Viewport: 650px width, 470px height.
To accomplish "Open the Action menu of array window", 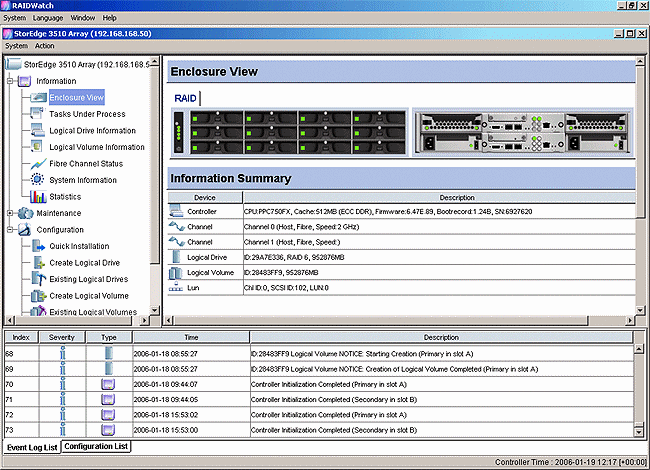I will pyautogui.click(x=44, y=46).
